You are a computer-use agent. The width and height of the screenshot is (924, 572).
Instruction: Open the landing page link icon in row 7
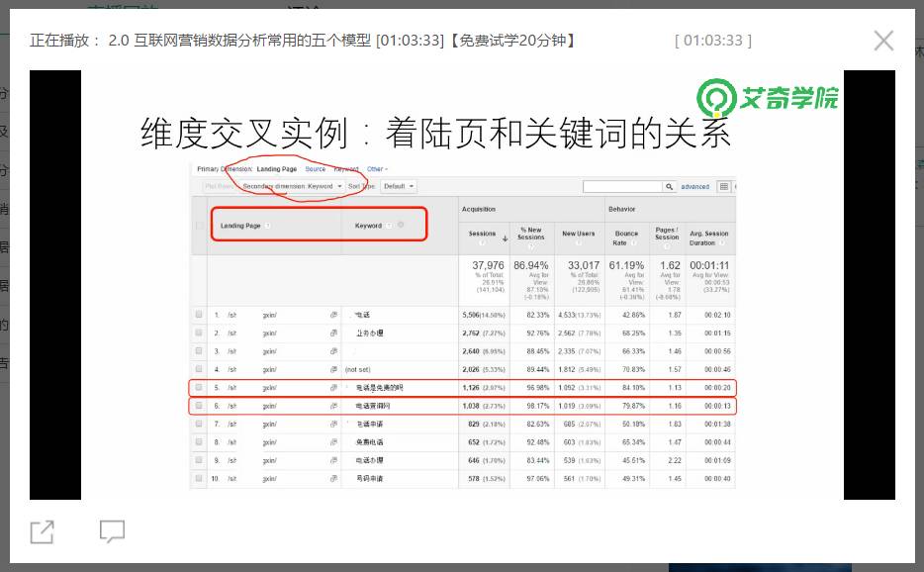tap(333, 424)
